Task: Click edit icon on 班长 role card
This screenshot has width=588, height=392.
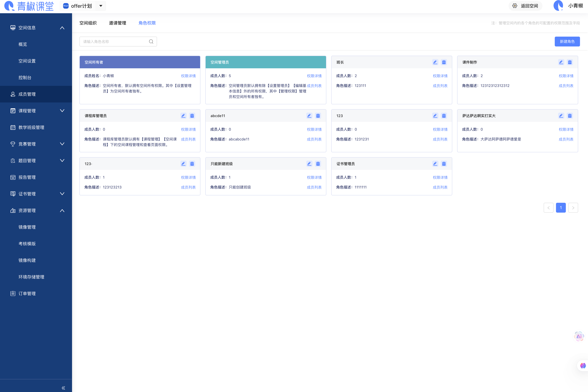Action: [x=435, y=62]
